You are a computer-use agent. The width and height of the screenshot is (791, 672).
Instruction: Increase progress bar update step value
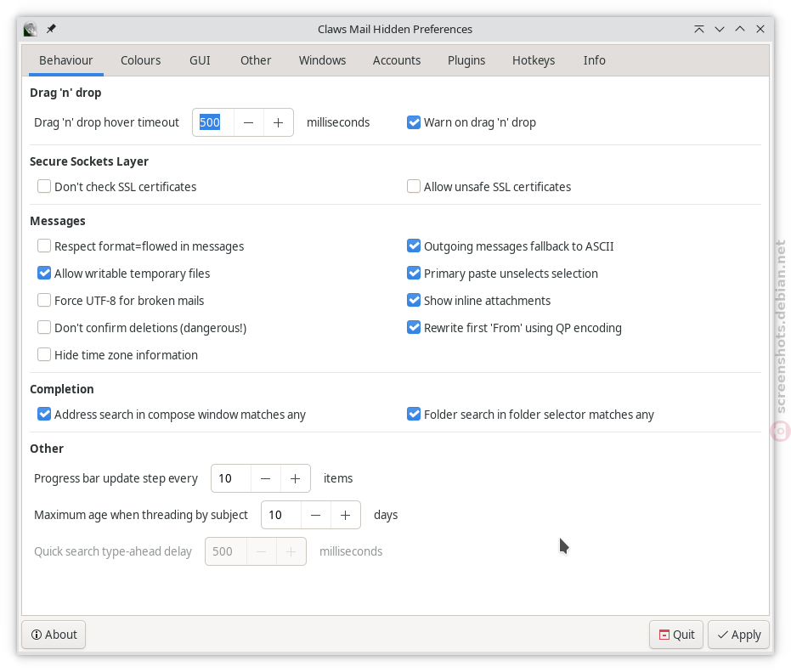pyautogui.click(x=295, y=478)
